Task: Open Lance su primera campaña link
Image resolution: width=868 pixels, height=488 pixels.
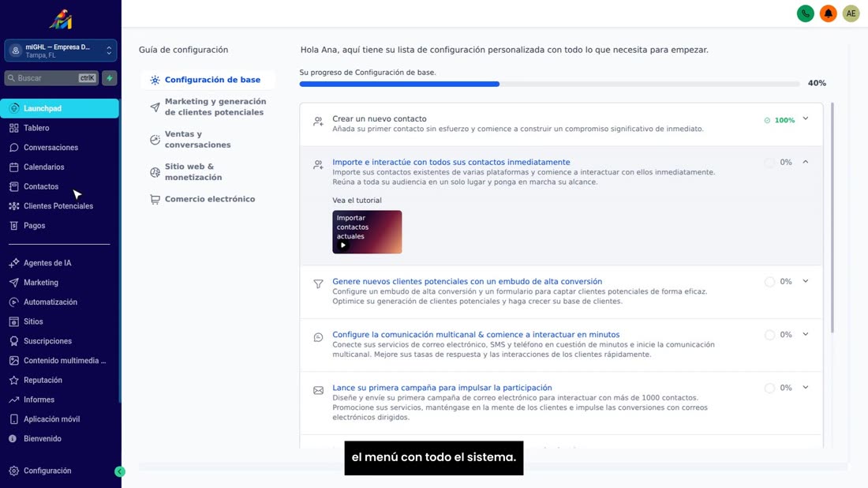Action: [x=442, y=388]
